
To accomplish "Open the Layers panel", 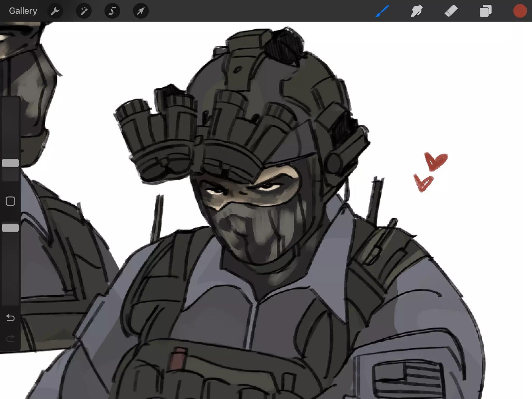I will 485,11.
